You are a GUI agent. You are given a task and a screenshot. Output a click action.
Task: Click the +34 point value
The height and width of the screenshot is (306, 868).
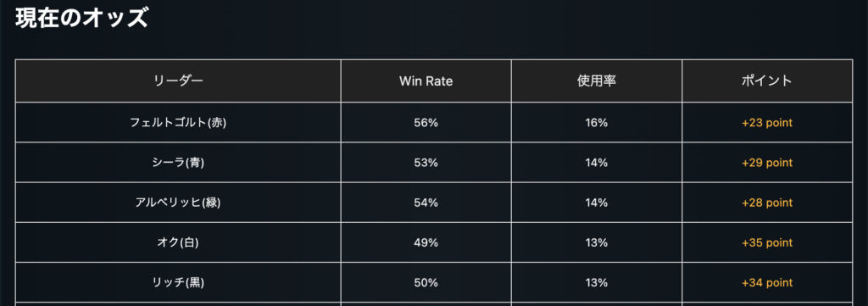point(766,282)
